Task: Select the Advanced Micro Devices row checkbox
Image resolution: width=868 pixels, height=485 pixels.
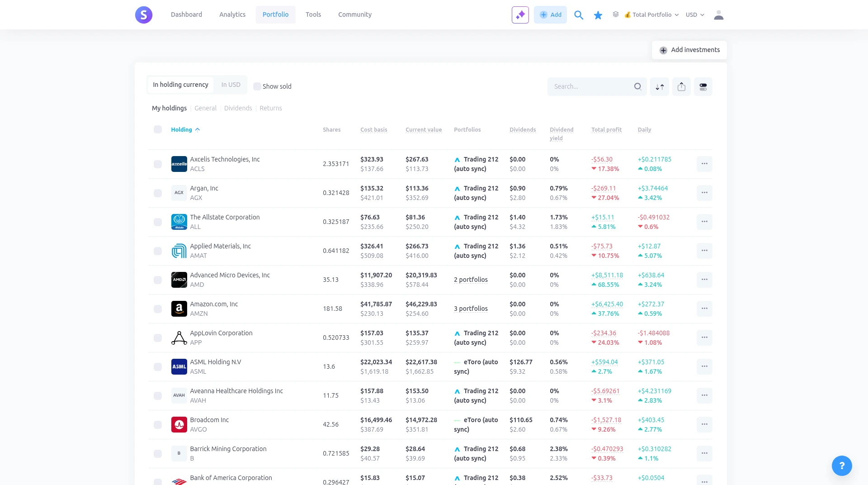Action: point(157,280)
